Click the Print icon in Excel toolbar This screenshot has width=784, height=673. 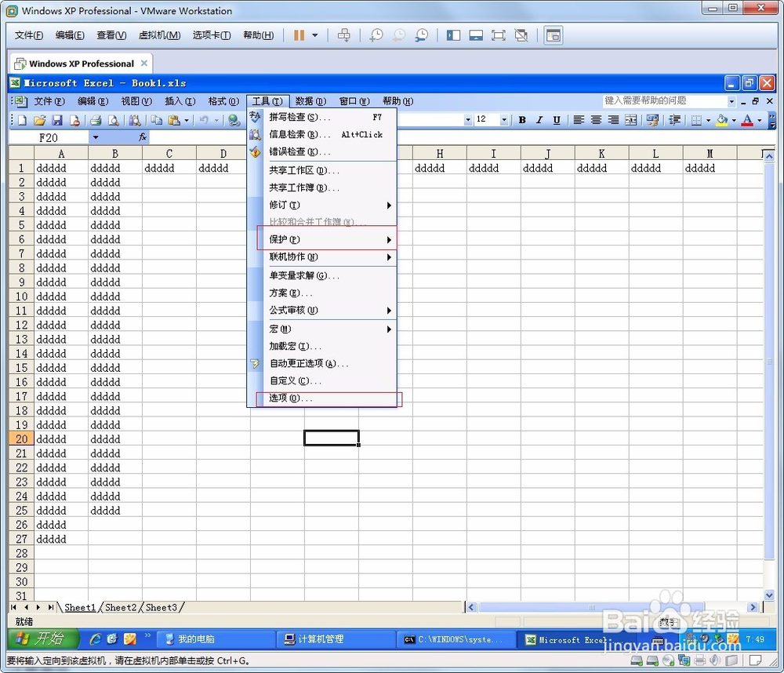point(96,120)
